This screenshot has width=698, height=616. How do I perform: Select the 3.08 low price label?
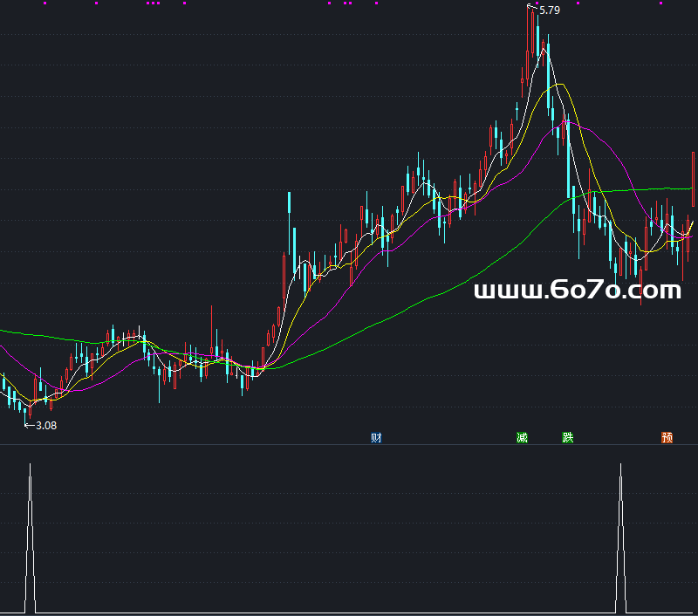pos(46,426)
